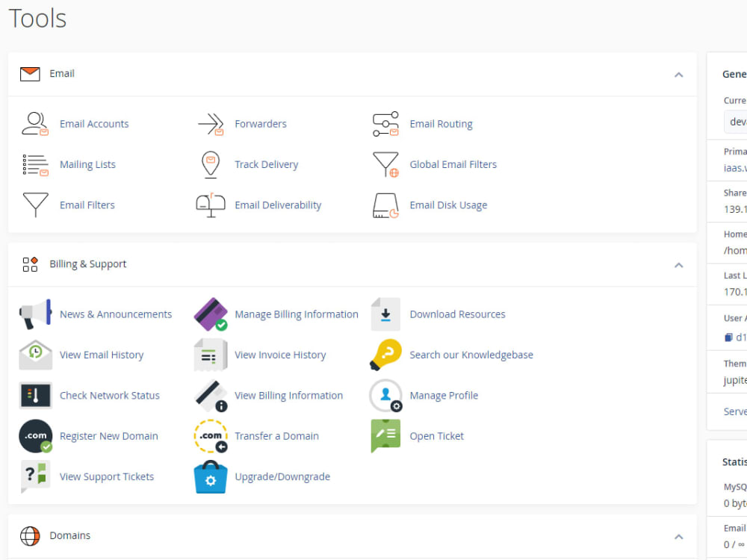747x560 pixels.
Task: Click the View Support Tickets question icon
Action: (35, 476)
